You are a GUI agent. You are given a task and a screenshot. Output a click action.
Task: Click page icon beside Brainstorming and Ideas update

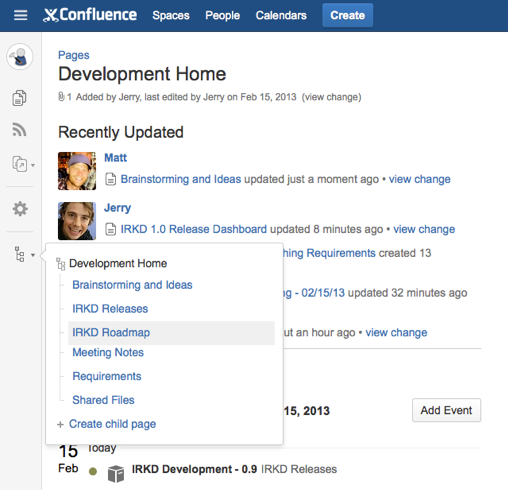pyautogui.click(x=111, y=179)
